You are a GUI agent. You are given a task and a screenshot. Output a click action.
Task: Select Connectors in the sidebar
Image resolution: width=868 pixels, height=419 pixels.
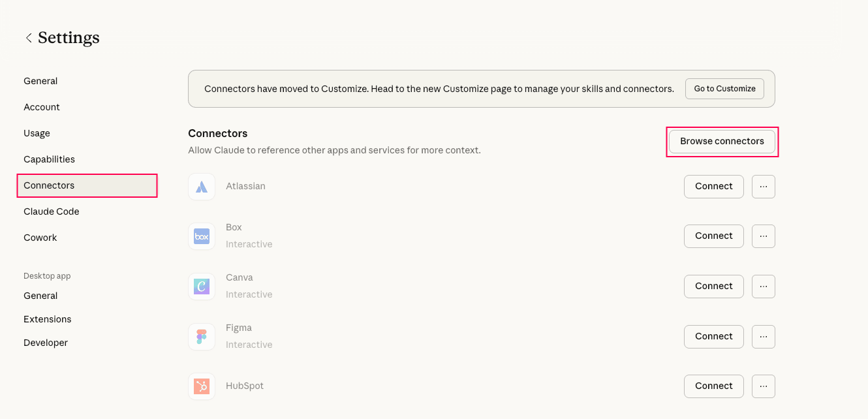[49, 185]
